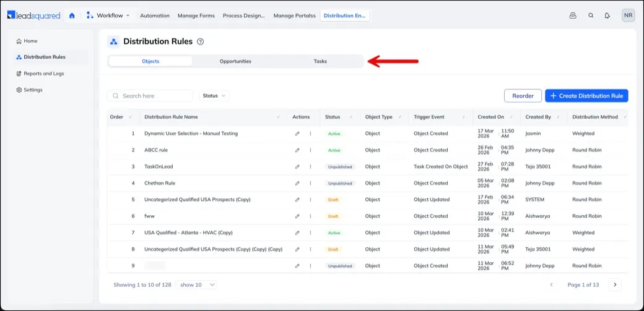Edit the TaskOnLead rule pencil icon

tap(297, 166)
